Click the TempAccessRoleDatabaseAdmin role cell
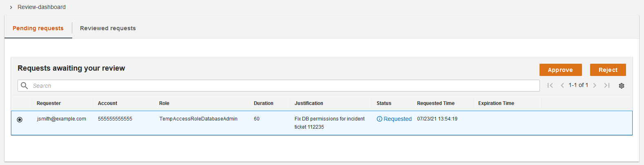644x165 pixels. 198,119
